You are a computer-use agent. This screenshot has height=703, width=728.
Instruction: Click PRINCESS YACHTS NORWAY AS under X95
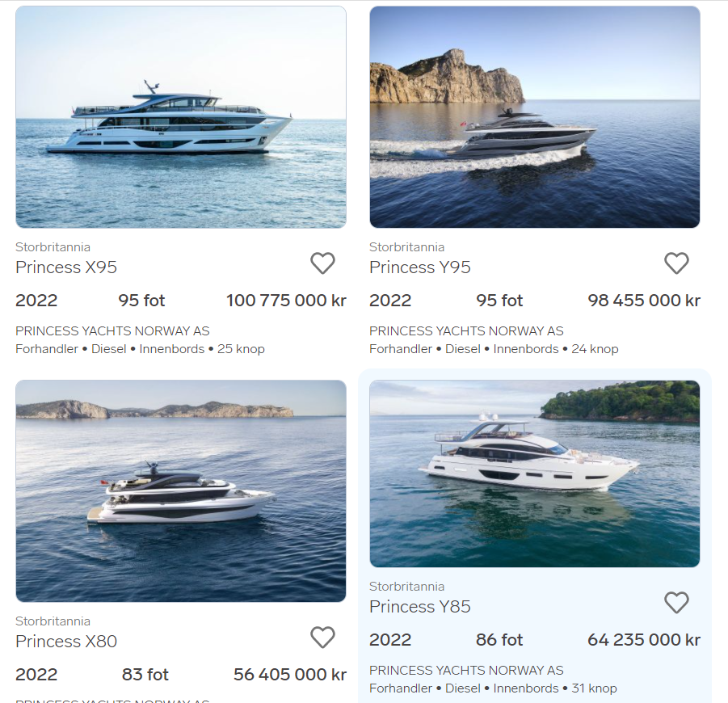tap(112, 331)
